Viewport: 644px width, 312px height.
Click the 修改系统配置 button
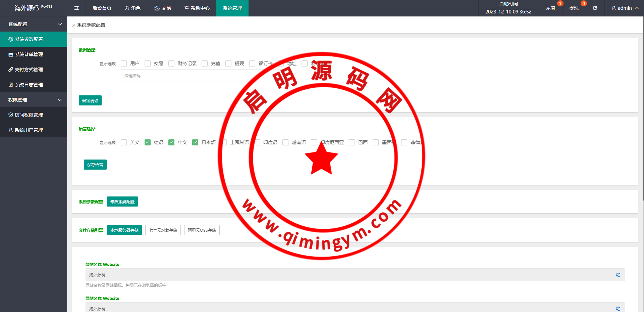tap(122, 202)
